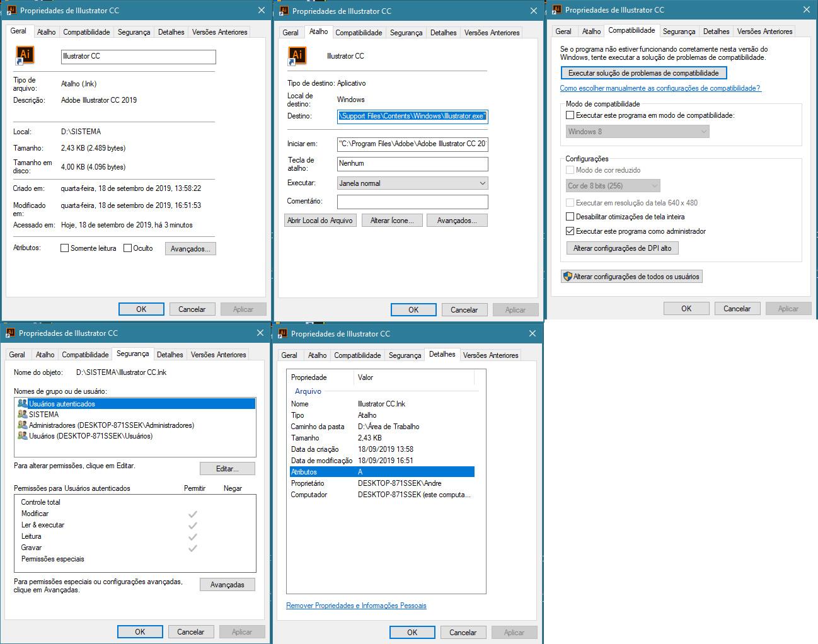The width and height of the screenshot is (818, 644).
Task: In the Detalhes window, open the Compatibilidade tab
Action: coord(357,355)
